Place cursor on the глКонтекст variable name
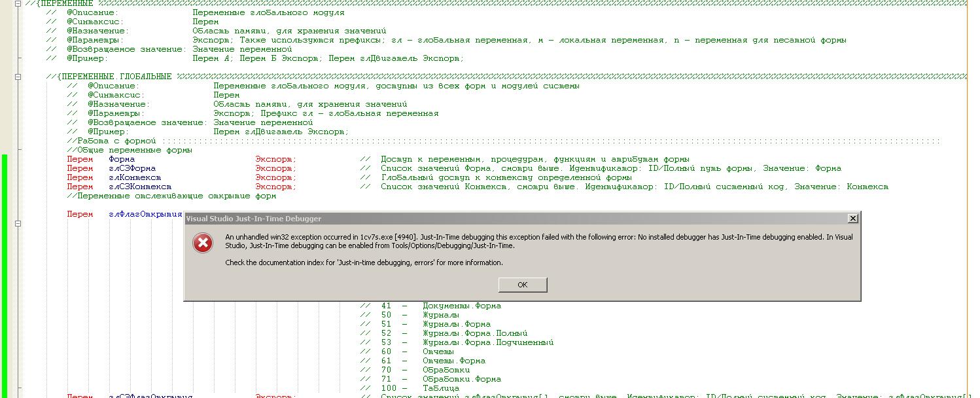This screenshot has width=980, height=398. (x=134, y=177)
